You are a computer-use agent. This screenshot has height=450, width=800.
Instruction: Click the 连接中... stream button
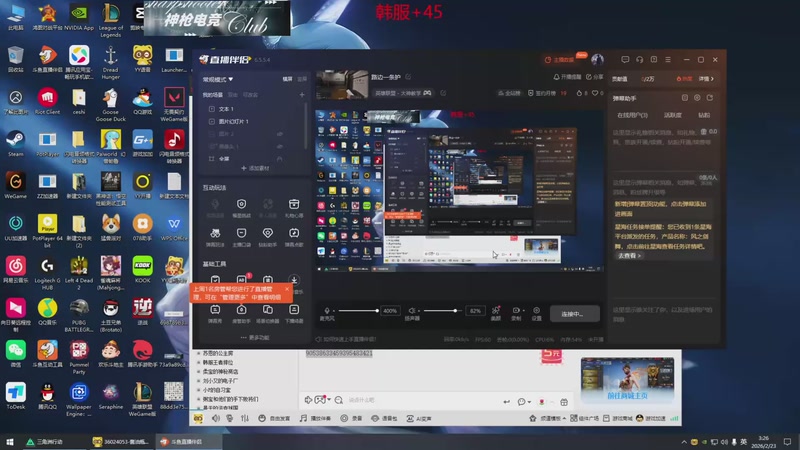tap(574, 314)
